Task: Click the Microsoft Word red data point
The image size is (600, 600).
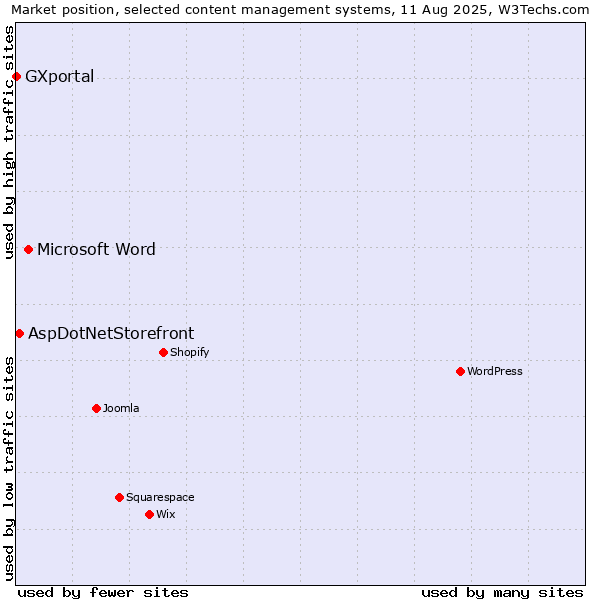Action: [28, 249]
